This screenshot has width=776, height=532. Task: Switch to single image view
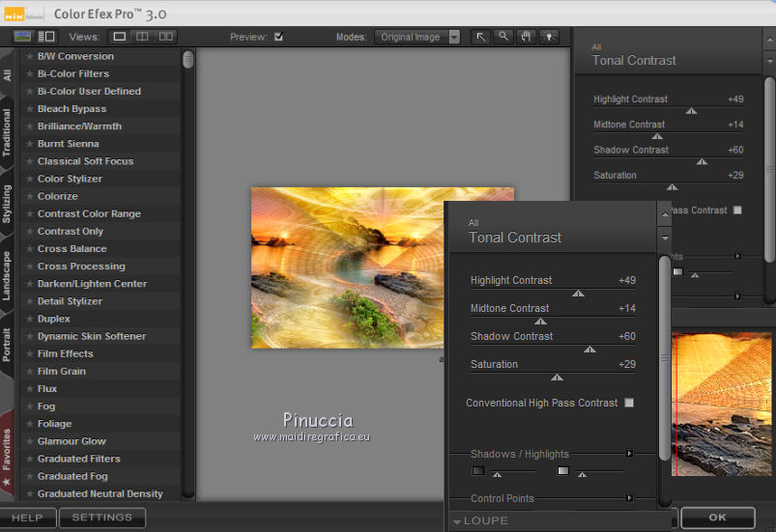119,37
